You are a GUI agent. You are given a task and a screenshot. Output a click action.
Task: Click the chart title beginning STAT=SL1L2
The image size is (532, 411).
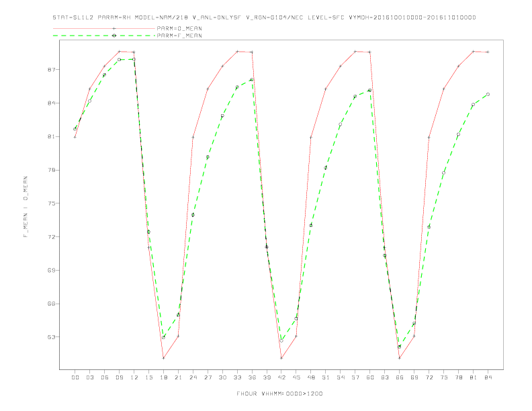264,17
